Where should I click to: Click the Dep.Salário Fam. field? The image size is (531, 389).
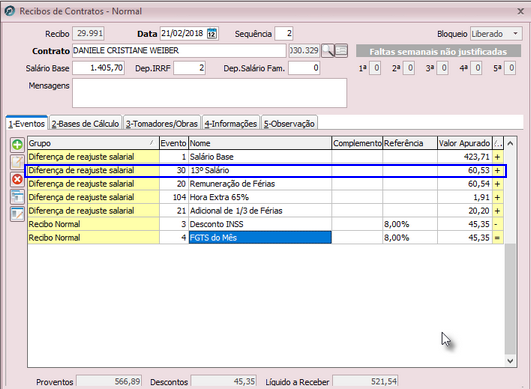[304, 68]
